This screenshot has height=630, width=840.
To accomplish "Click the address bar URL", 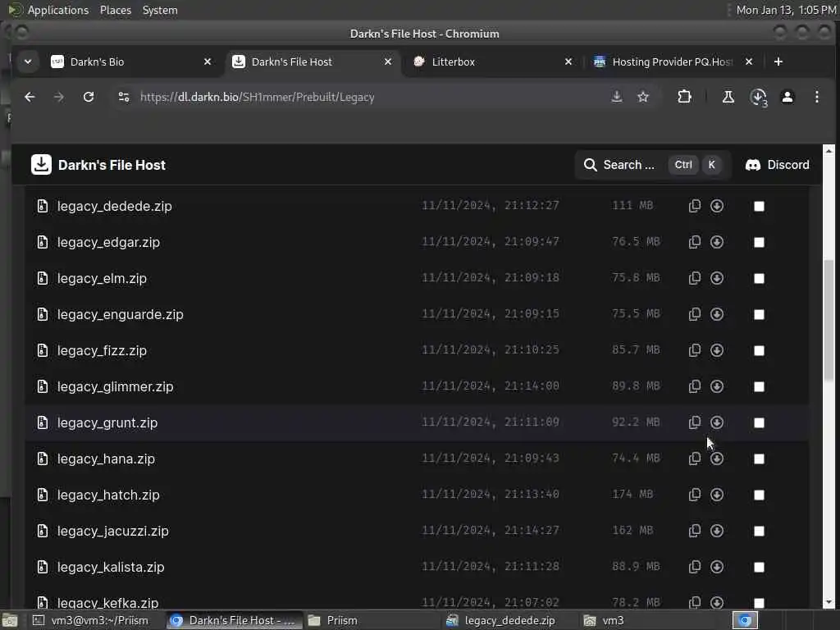I will click(x=257, y=97).
